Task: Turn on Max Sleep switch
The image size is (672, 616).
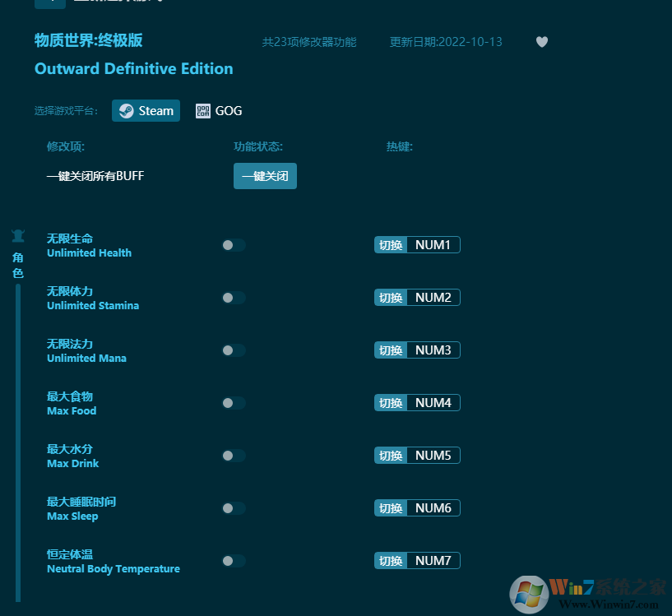Action: (234, 508)
